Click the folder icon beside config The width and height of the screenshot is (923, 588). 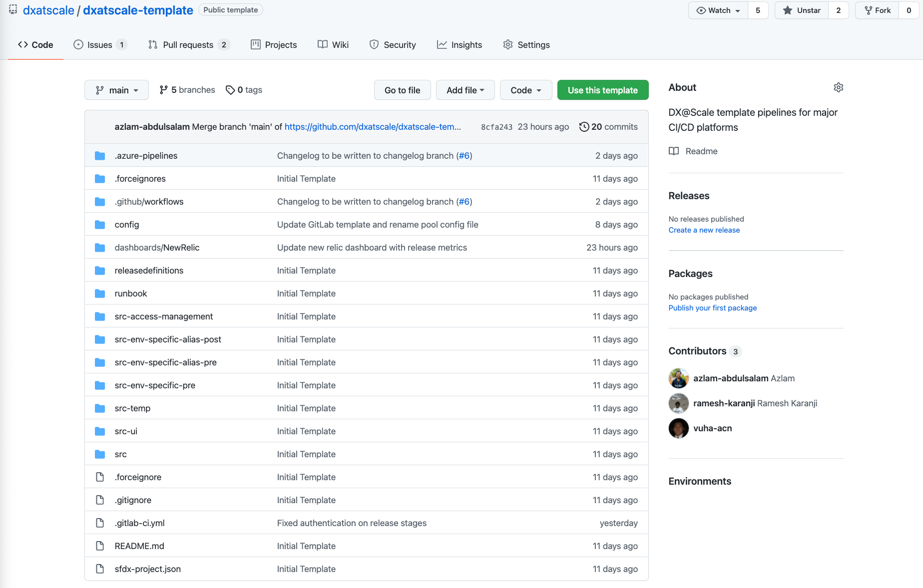coord(100,225)
